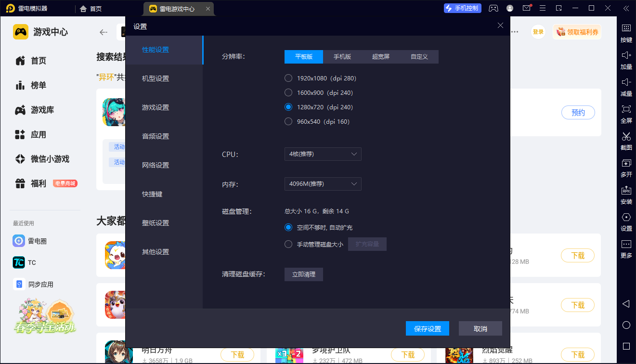Open the 按键 keymapping tool
The height and width of the screenshot is (364, 636).
tap(626, 33)
